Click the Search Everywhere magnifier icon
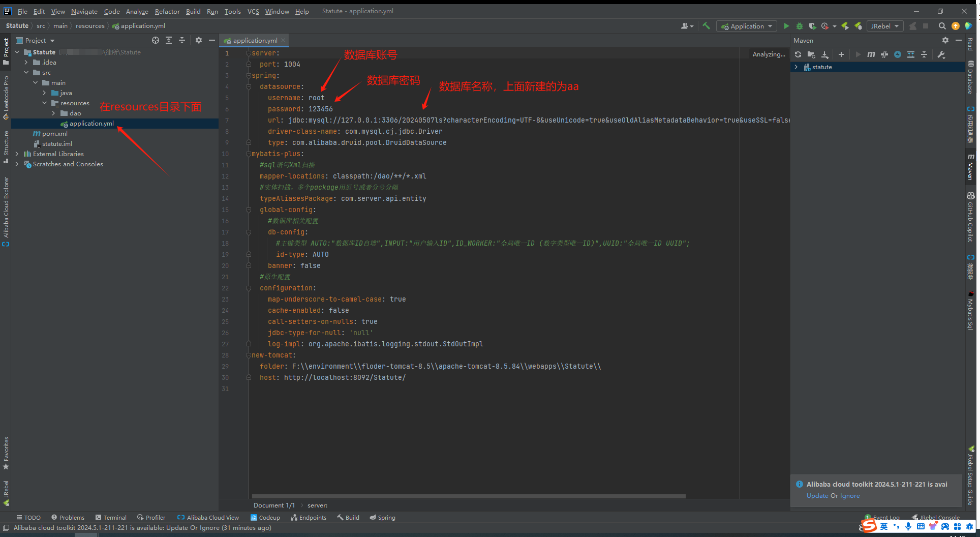Image resolution: width=980 pixels, height=537 pixels. (x=942, y=26)
